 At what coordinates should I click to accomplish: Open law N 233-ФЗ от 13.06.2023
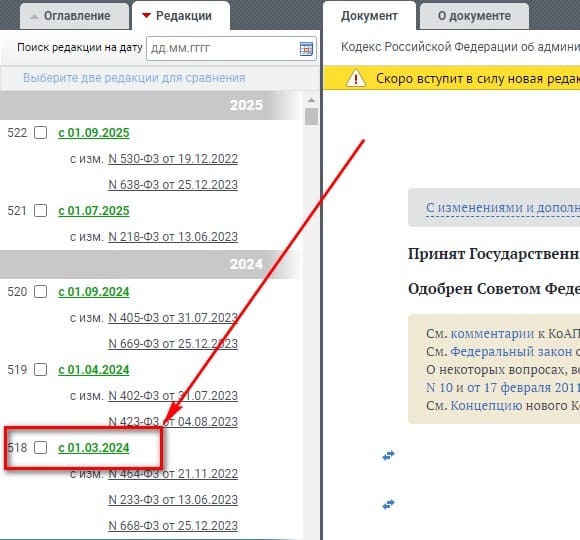173,500
